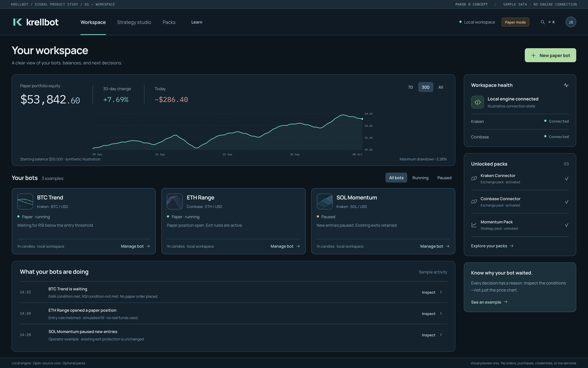
Task: Open the Workspace tab
Action: coord(93,22)
